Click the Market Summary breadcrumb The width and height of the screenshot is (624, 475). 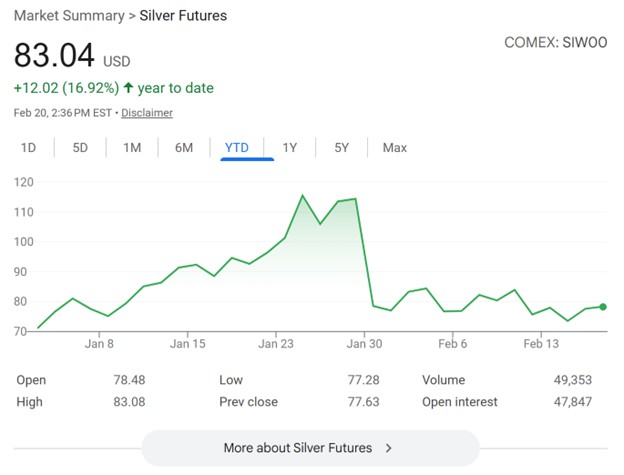[x=66, y=16]
